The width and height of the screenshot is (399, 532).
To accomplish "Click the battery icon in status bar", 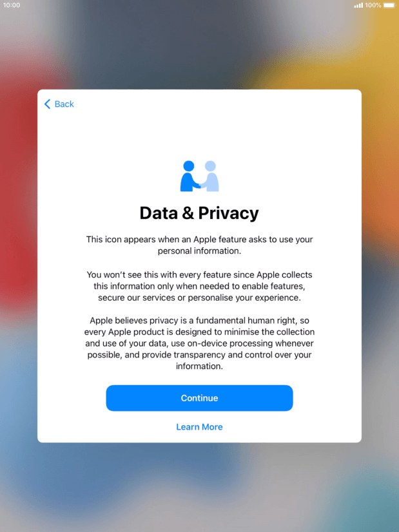I will [389, 5].
